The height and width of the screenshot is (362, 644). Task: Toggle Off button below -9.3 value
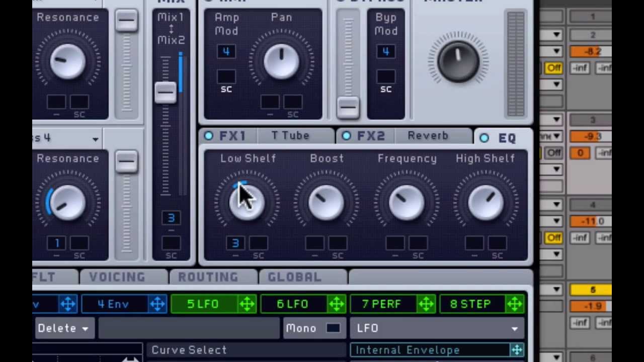click(553, 152)
